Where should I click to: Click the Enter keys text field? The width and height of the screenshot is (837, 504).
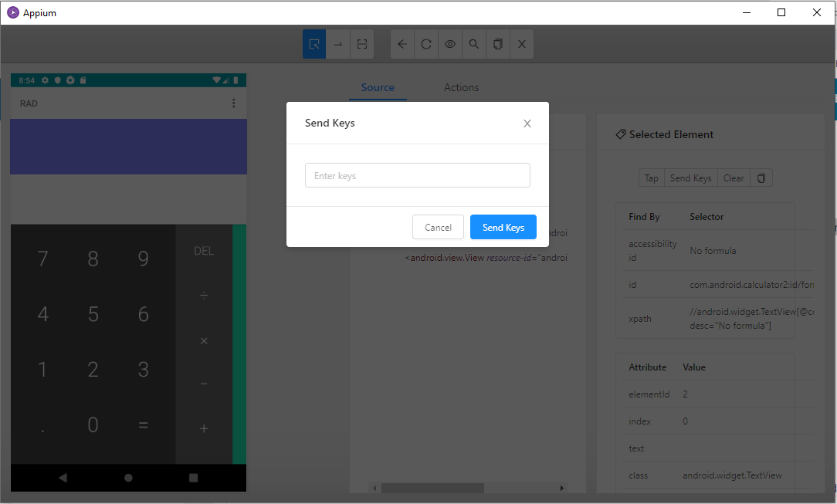coord(417,175)
